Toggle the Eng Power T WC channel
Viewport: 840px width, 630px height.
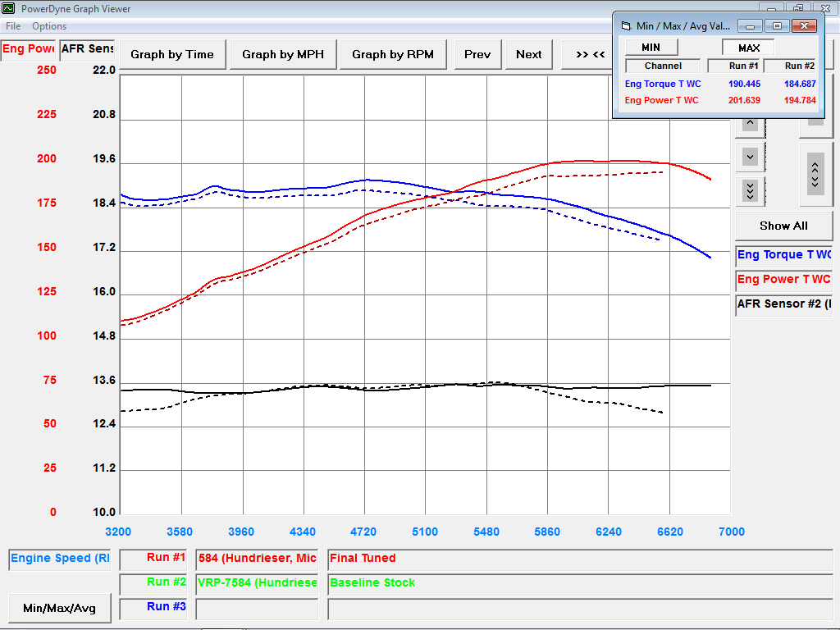click(x=783, y=280)
